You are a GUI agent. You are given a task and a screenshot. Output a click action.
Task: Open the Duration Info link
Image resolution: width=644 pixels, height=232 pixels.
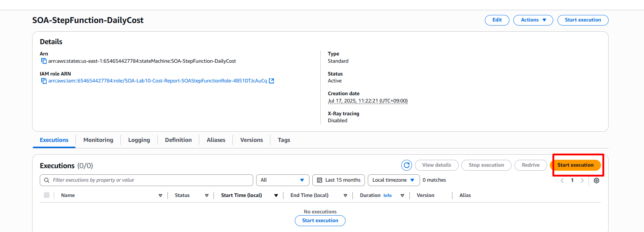click(387, 196)
